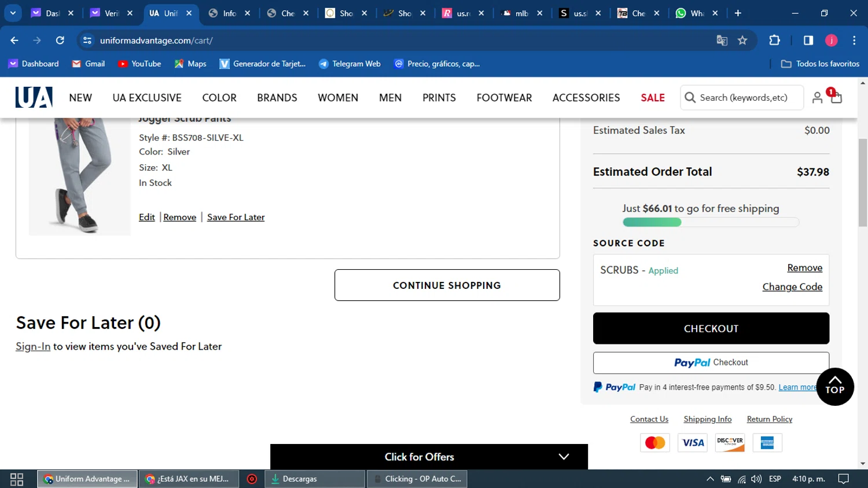Click the Visa payment icon
The width and height of the screenshot is (868, 488).
click(693, 443)
